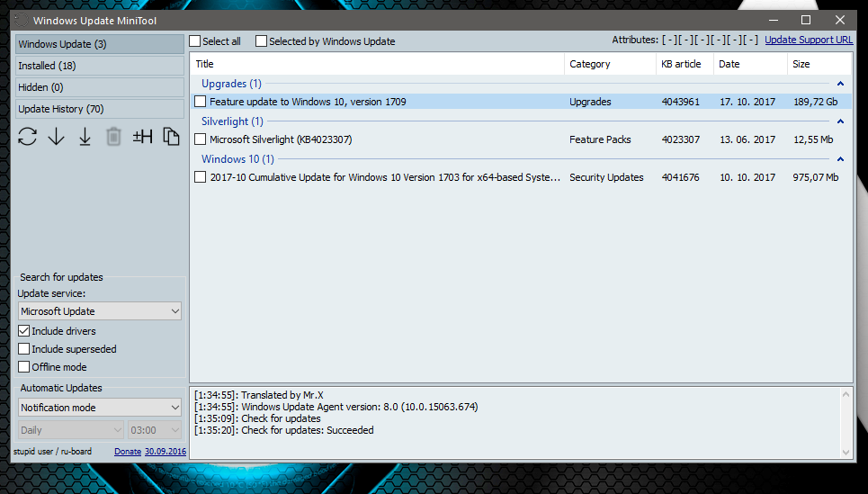Viewport: 868px width, 494px height.
Task: Click the hide/unhide updates icon
Action: click(142, 136)
